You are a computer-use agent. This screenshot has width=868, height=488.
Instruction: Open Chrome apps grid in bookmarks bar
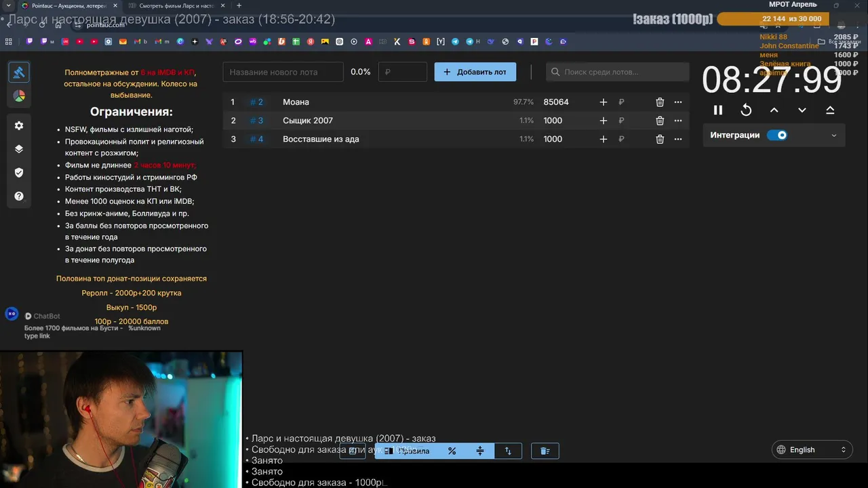pos(9,41)
